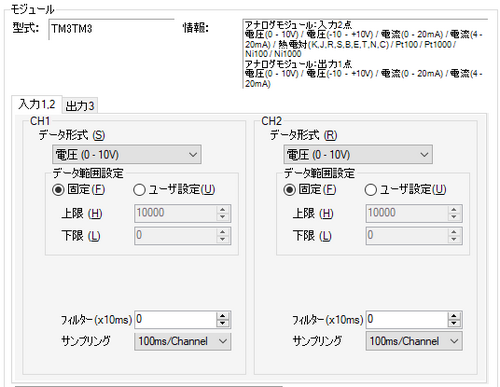Increase CH2 下限 with up arrow
The image size is (500, 387).
(x=454, y=232)
